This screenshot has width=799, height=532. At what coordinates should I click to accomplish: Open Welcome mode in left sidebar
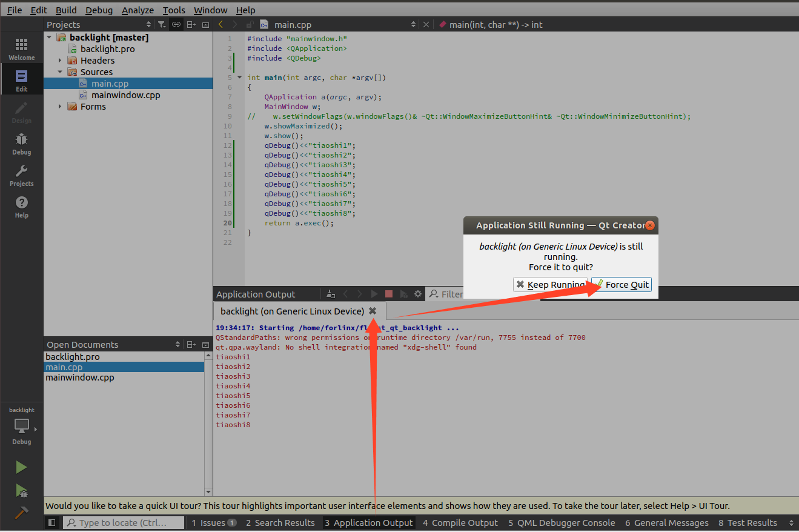(x=21, y=50)
